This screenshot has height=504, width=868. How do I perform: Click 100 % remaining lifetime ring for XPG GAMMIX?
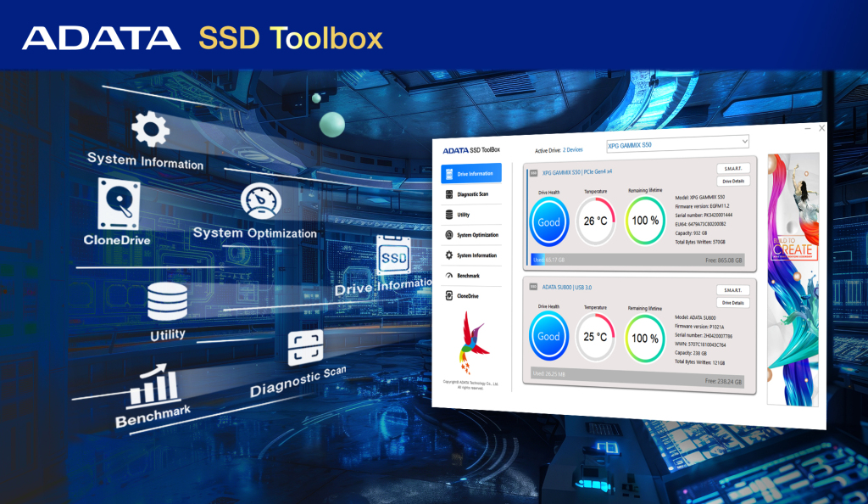[x=645, y=221]
